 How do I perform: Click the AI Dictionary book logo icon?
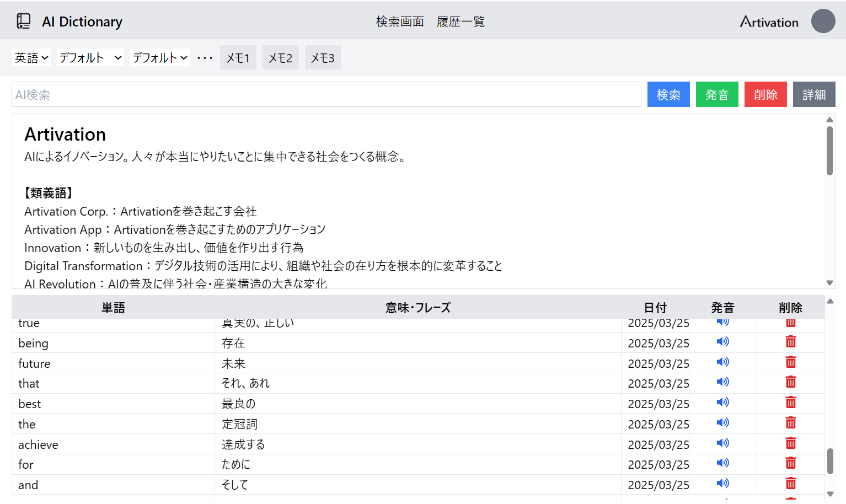coord(24,21)
